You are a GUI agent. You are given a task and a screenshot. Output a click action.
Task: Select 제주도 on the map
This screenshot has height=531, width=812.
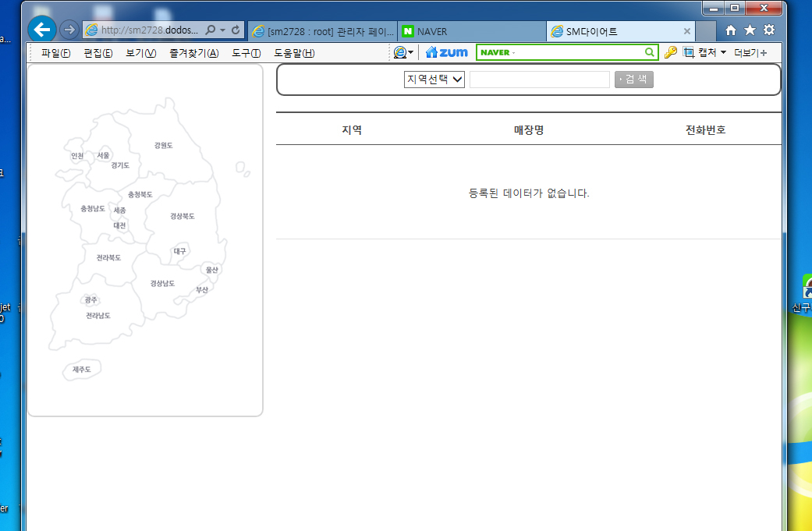81,370
